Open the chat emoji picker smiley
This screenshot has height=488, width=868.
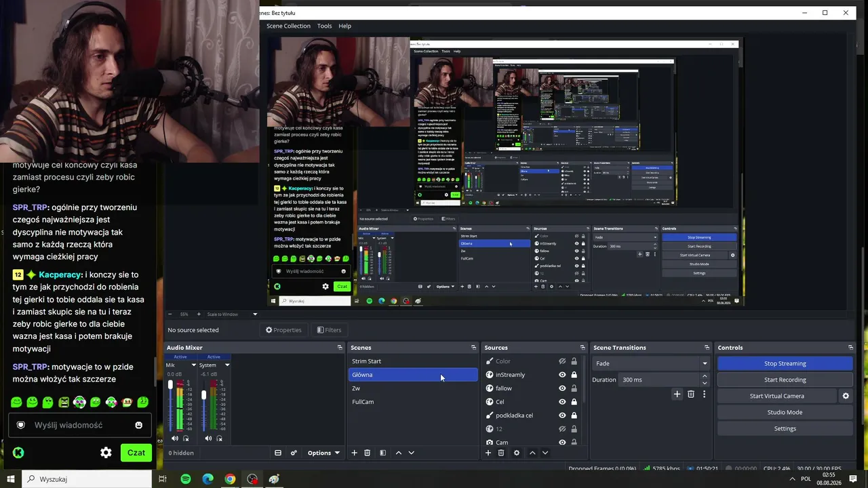139,425
